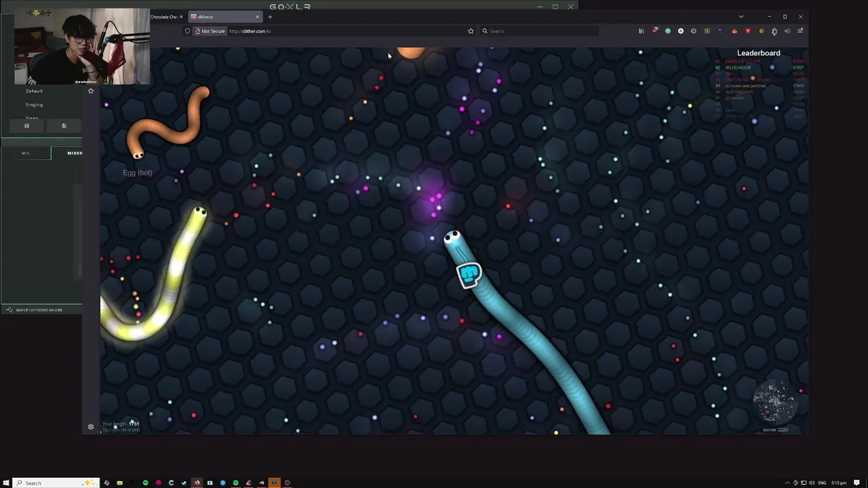Click the slither.com address bar URL
868x488 pixels.
250,31
